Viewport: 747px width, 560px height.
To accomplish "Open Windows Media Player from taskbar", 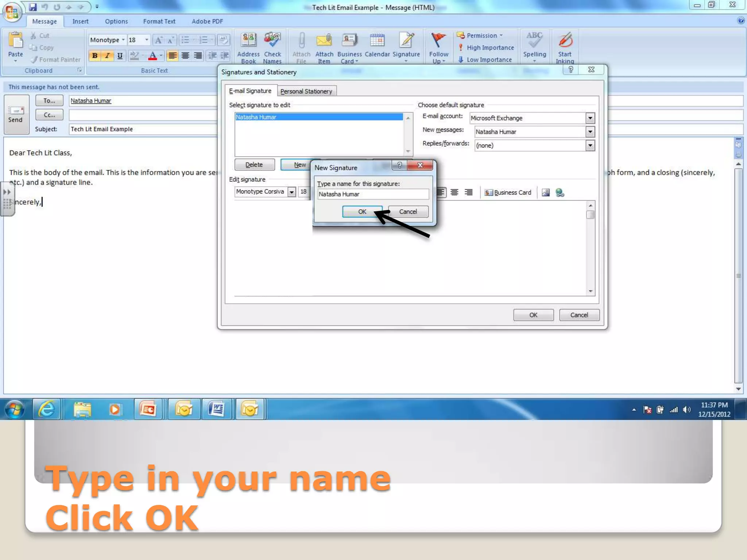I will (115, 409).
